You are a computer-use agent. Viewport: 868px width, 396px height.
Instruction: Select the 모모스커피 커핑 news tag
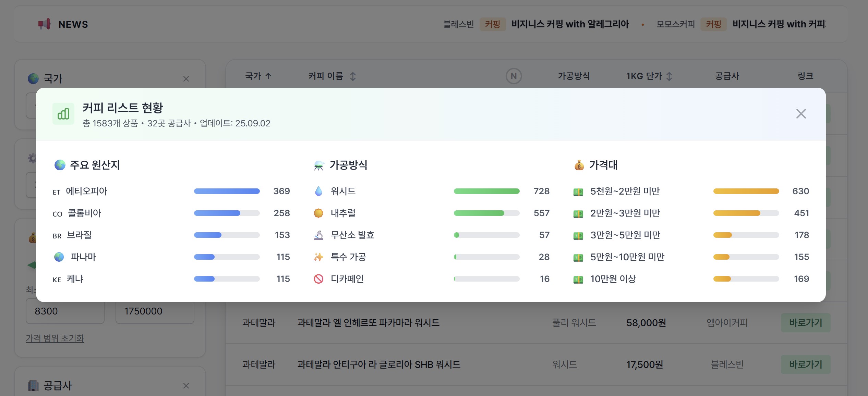click(714, 24)
